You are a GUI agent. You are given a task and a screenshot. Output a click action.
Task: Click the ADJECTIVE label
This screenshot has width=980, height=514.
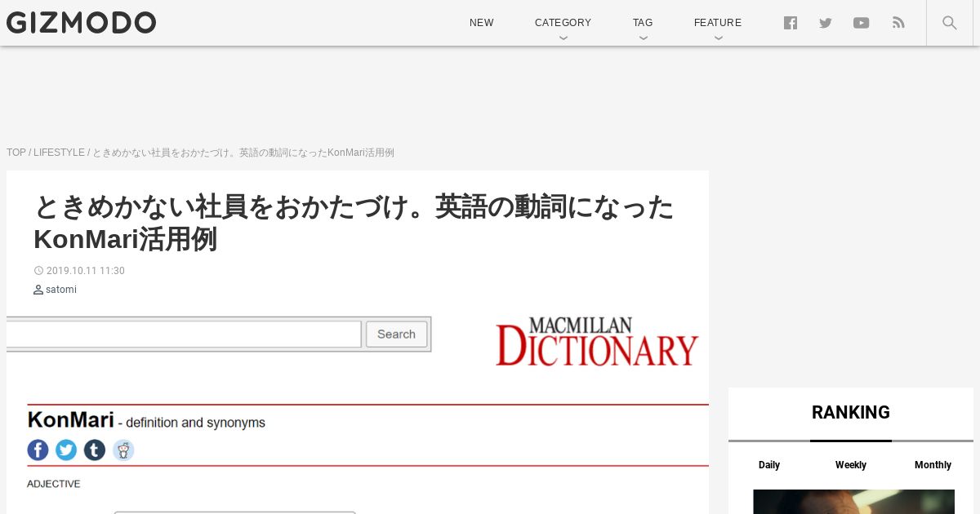tap(54, 484)
